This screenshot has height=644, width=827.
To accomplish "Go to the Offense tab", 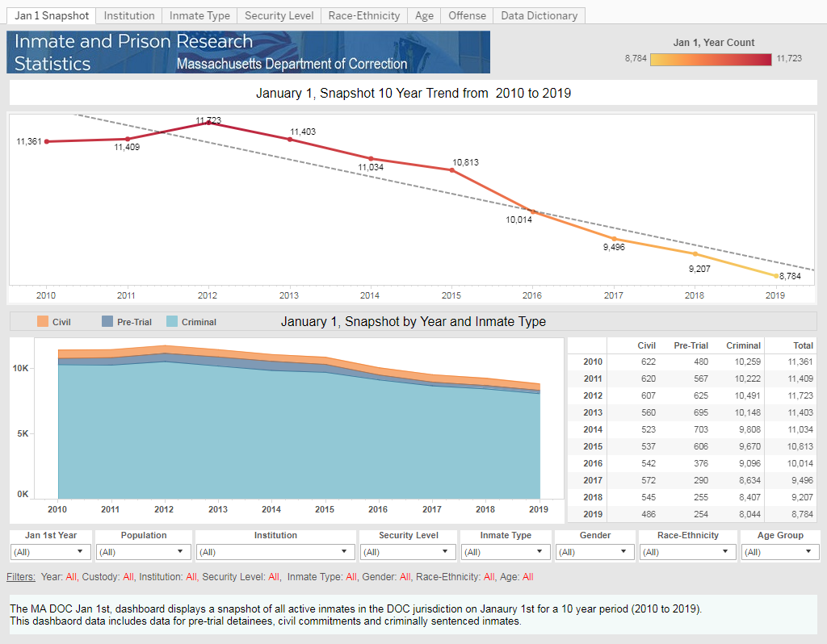I will tap(467, 15).
